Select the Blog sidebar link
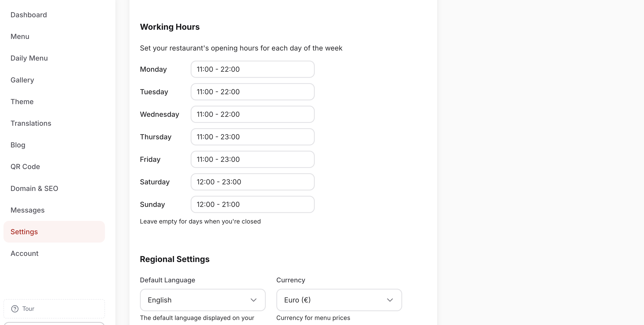Screen dimensions: 644x325 [x=18, y=145]
